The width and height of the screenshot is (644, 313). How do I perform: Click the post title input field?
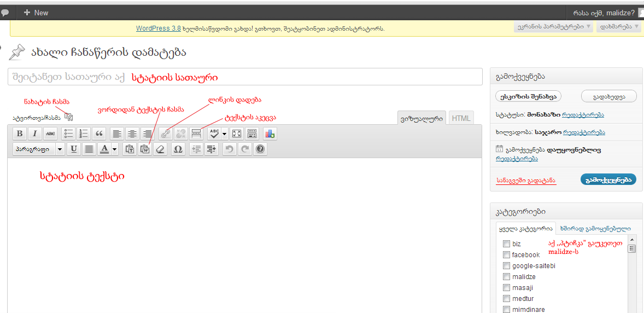(x=245, y=77)
